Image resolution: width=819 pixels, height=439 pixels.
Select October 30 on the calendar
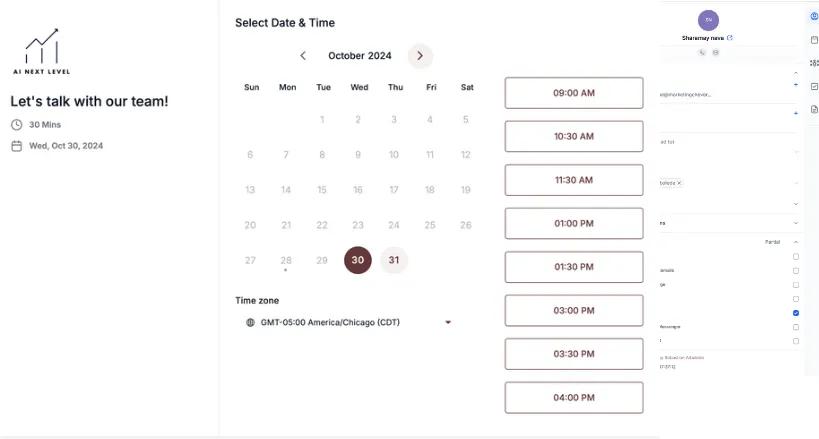pos(358,260)
